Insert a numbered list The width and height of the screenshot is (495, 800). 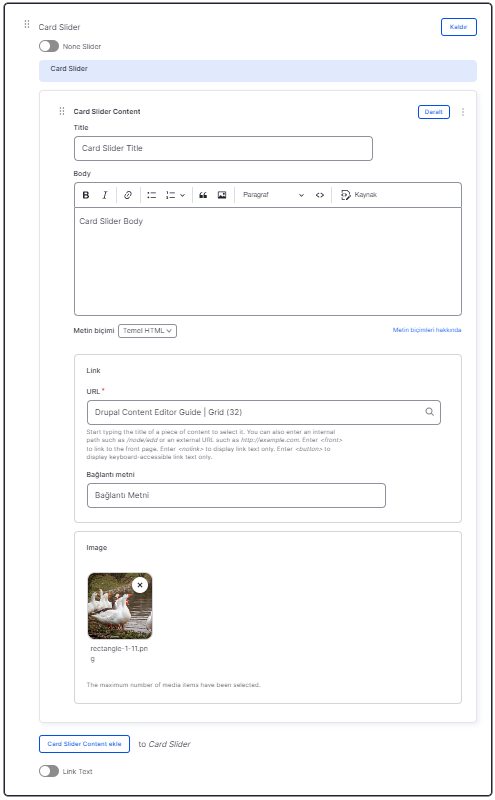(x=170, y=195)
